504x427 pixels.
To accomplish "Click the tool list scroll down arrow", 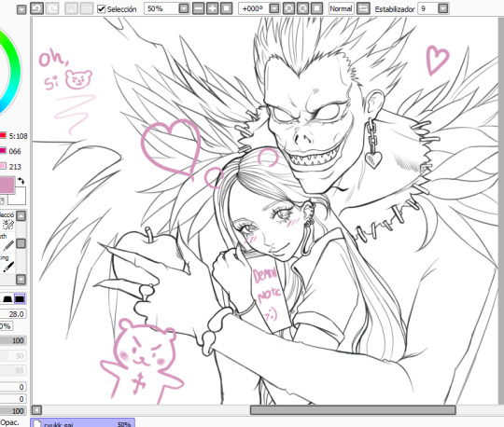I will [21, 280].
